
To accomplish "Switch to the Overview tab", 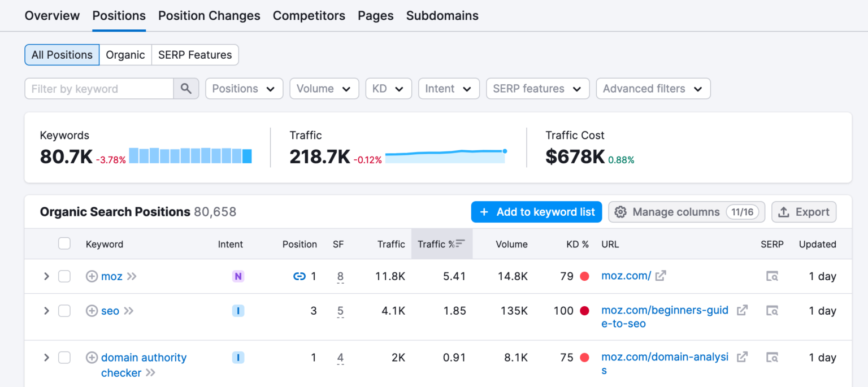I will [x=52, y=16].
